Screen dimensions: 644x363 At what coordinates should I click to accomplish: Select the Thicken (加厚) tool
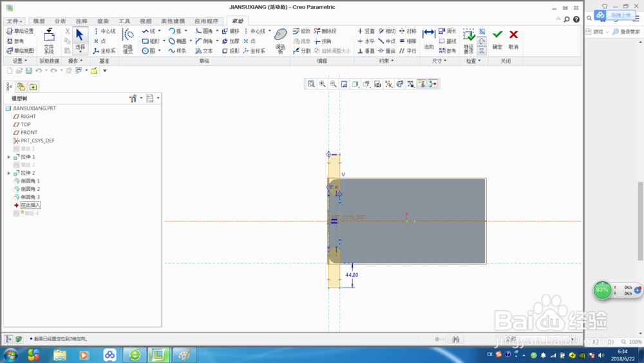pos(231,41)
